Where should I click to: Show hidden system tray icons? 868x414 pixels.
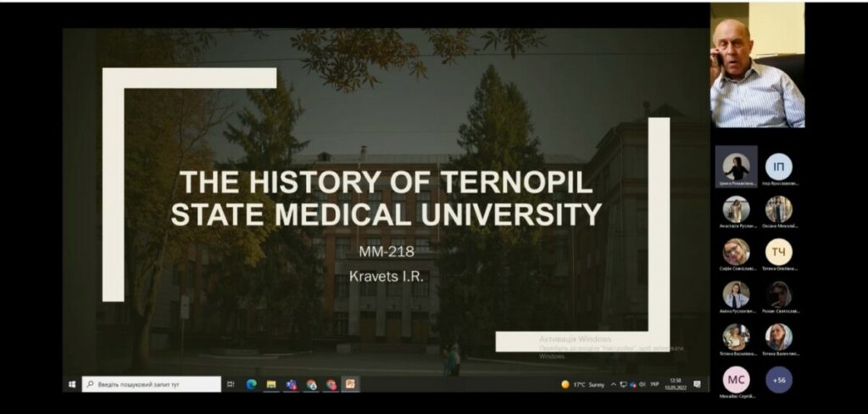pos(613,384)
